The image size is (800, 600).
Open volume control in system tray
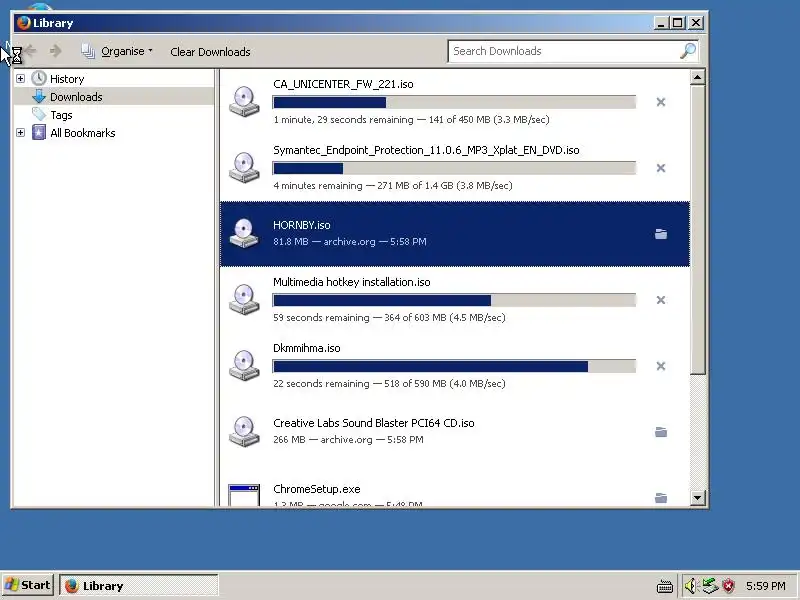pyautogui.click(x=690, y=586)
